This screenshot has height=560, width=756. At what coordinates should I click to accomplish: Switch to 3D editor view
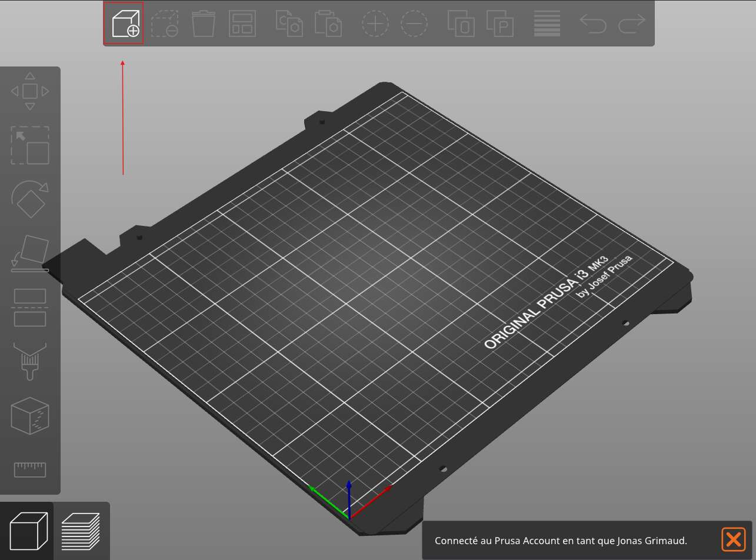tap(29, 531)
